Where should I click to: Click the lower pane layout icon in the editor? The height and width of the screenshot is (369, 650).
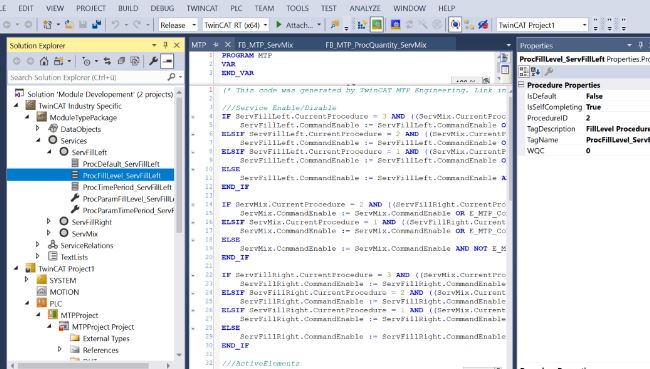pos(504,70)
